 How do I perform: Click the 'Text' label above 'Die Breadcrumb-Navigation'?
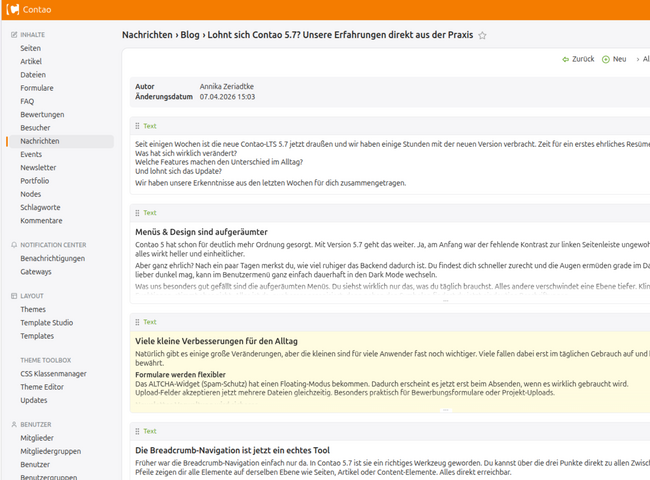(x=150, y=431)
